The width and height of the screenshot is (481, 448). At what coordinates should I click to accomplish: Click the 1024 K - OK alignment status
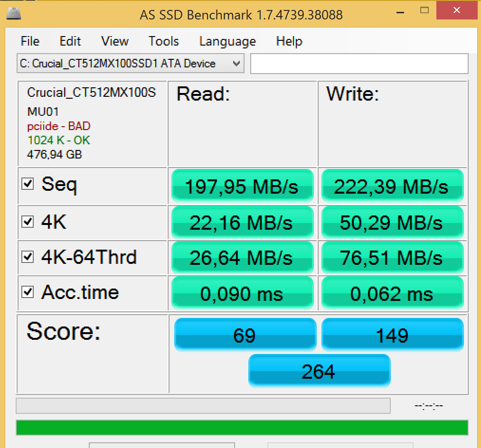pyautogui.click(x=58, y=140)
